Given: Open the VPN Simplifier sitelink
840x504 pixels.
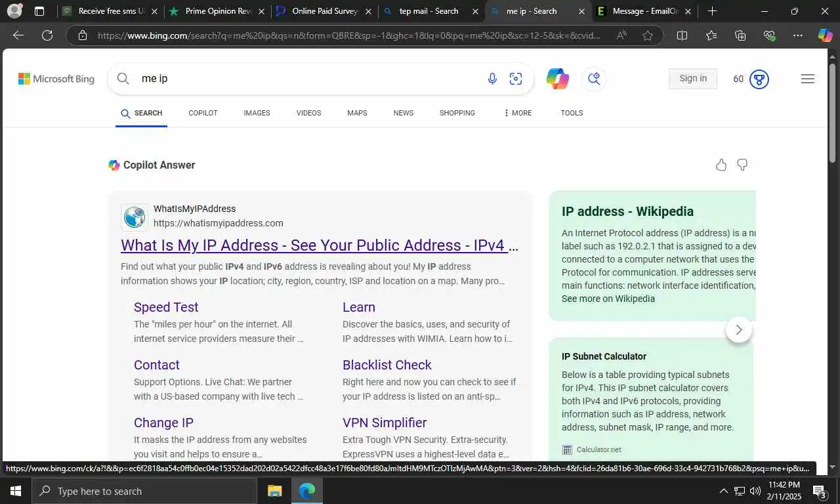Looking at the screenshot, I should [x=385, y=423].
